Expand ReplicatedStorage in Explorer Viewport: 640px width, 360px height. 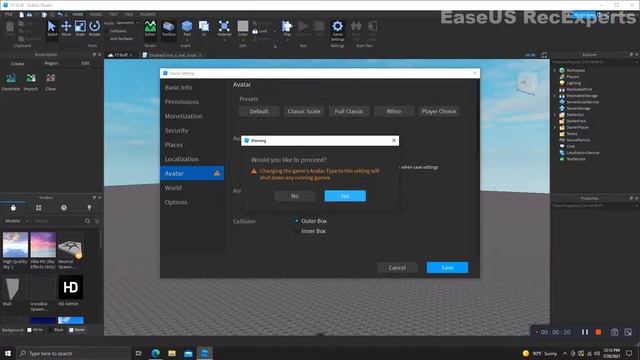point(555,96)
